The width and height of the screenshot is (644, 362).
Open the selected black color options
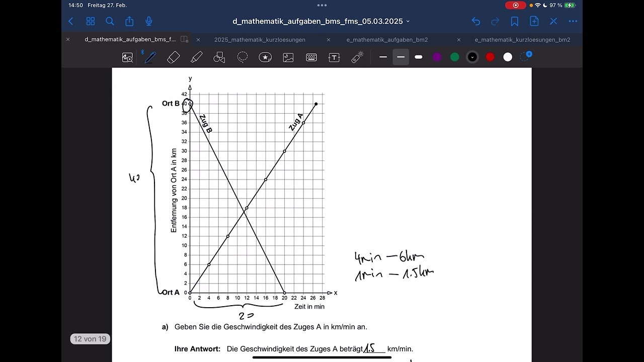[472, 57]
